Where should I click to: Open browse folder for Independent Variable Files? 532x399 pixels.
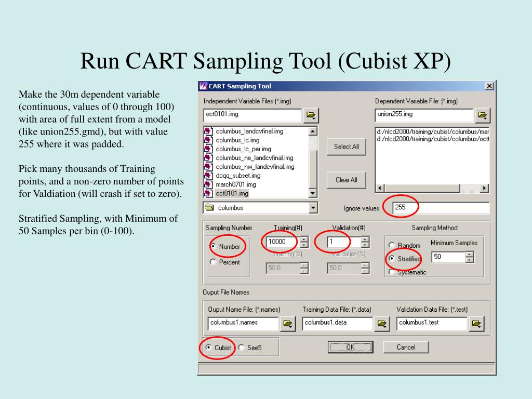(x=311, y=115)
